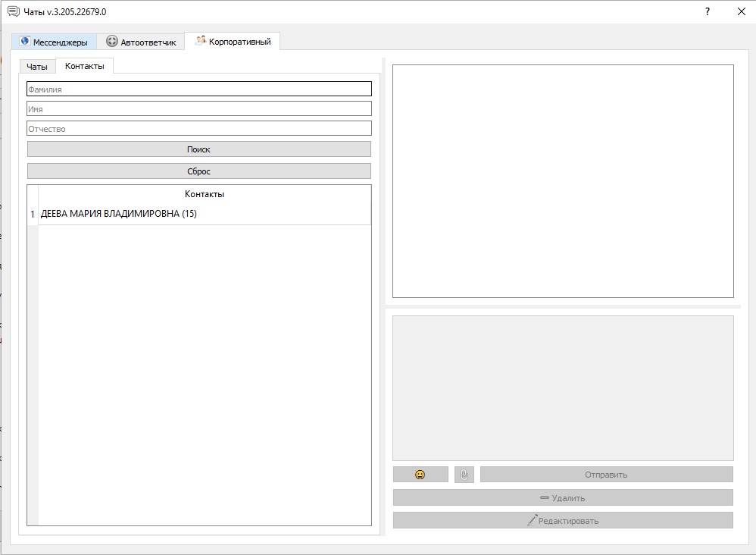Viewport: 756px width, 555px height.
Task: Click the emoji smiley button
Action: (x=420, y=475)
